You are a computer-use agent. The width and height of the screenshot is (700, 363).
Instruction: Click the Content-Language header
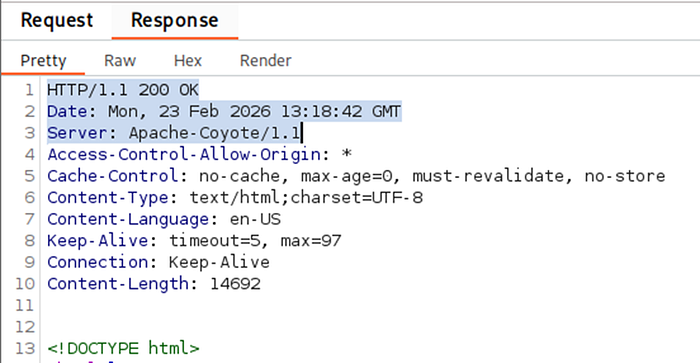click(164, 219)
